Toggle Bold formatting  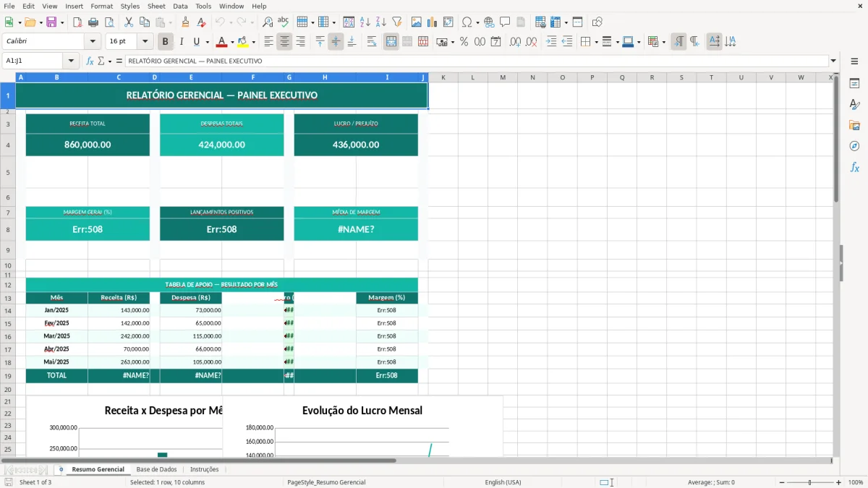pos(166,42)
